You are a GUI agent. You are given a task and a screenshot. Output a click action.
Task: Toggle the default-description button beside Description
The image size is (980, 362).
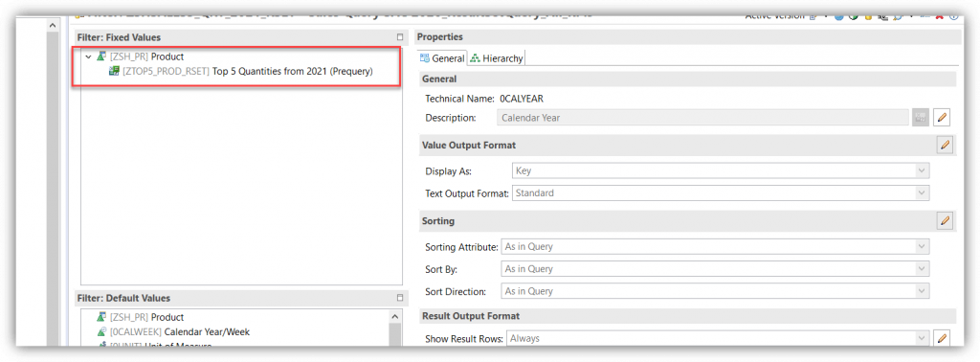pos(920,117)
